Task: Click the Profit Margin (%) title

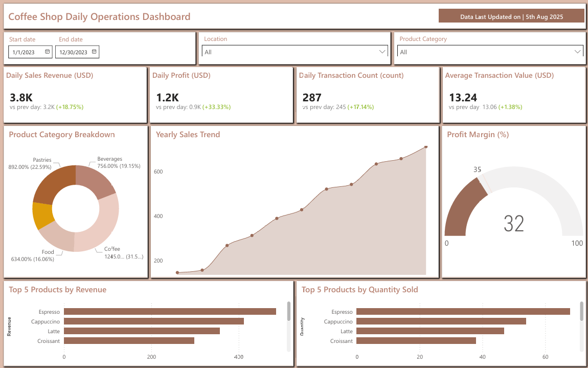Action: coord(478,135)
